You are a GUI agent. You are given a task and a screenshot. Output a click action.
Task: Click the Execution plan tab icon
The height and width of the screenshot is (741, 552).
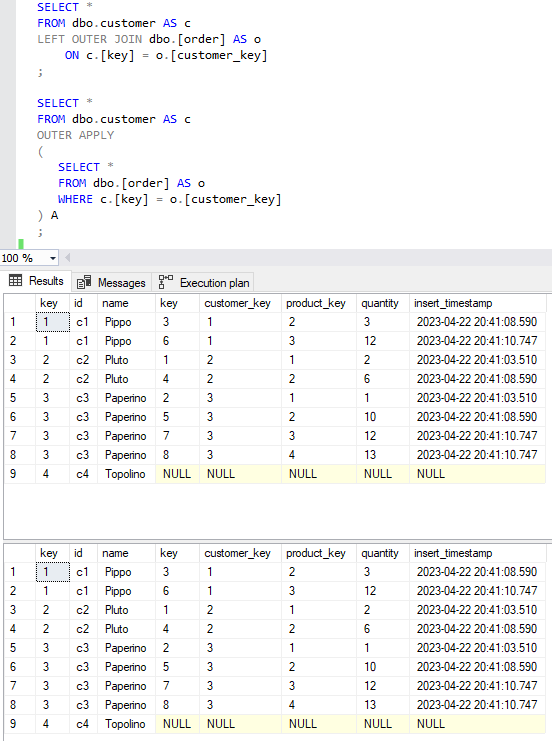tap(165, 282)
